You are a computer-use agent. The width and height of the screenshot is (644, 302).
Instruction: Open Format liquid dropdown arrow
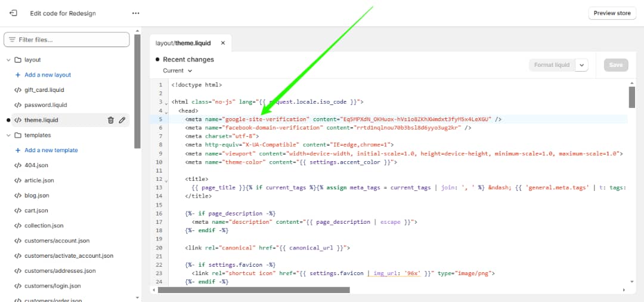click(582, 65)
